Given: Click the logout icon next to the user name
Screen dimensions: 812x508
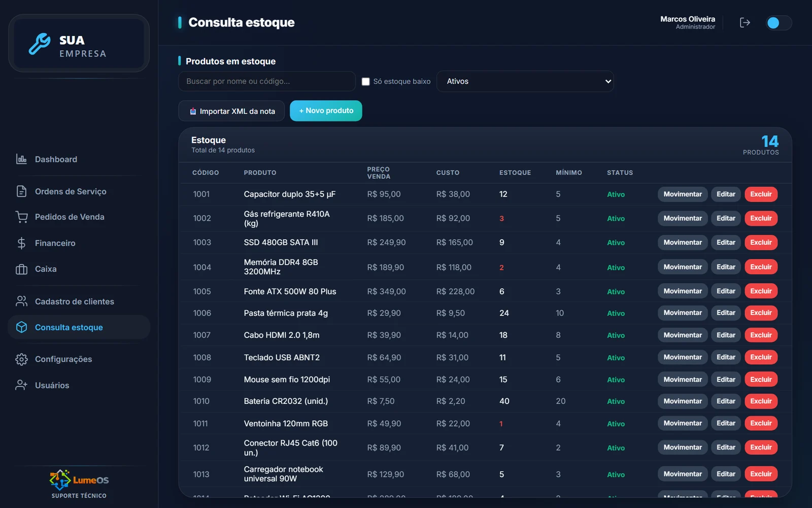Looking at the screenshot, I should click(745, 22).
